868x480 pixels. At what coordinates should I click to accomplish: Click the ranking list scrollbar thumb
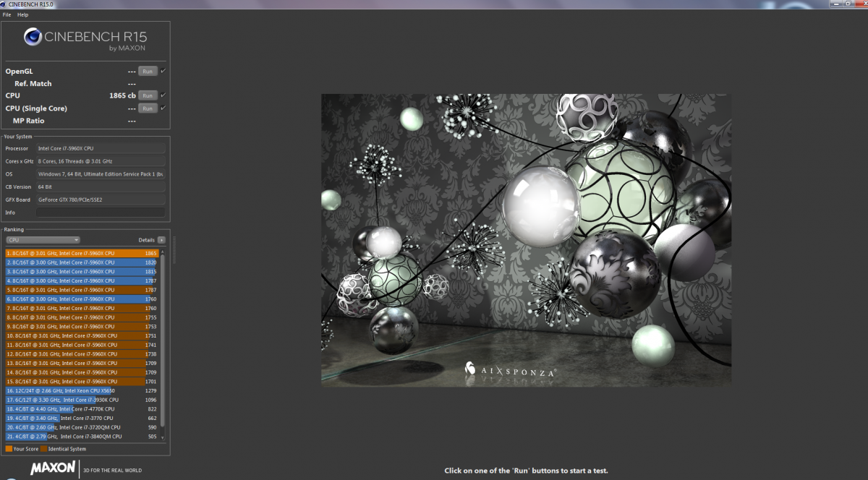163,340
